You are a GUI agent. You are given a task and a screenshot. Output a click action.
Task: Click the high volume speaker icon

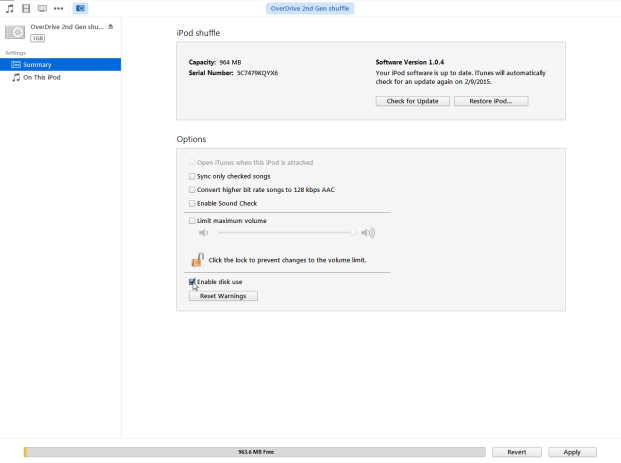tap(368, 232)
